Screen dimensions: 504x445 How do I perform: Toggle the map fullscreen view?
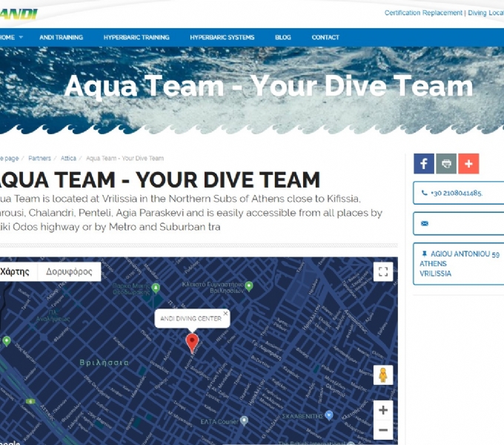coord(383,271)
